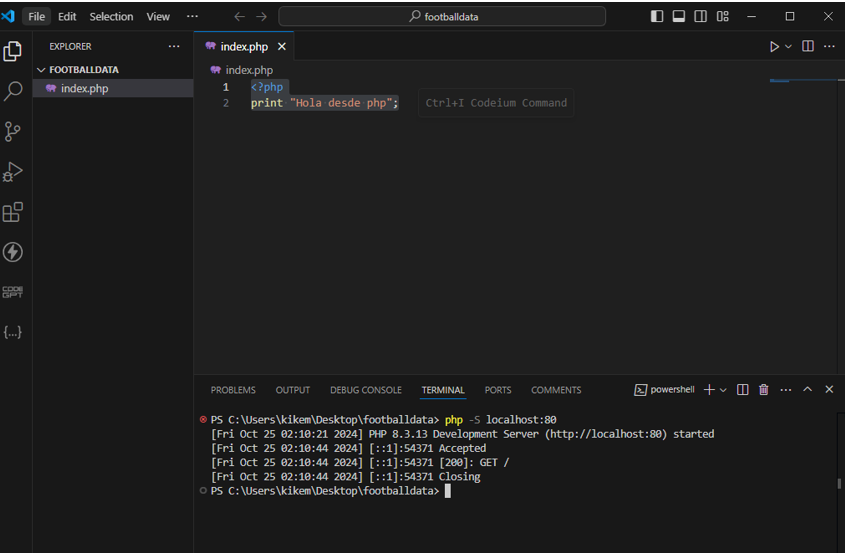Switch to the DEBUG CONSOLE tab
The height and width of the screenshot is (553, 845).
(365, 390)
